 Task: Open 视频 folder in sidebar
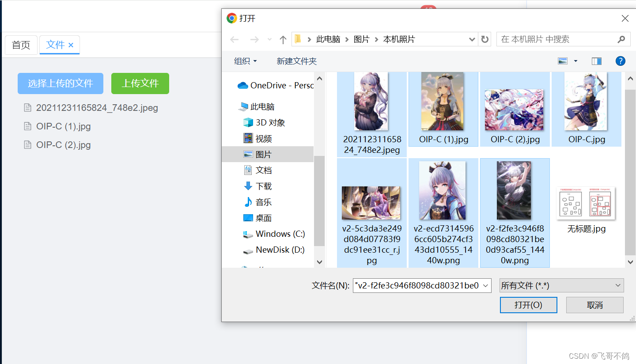258,138
